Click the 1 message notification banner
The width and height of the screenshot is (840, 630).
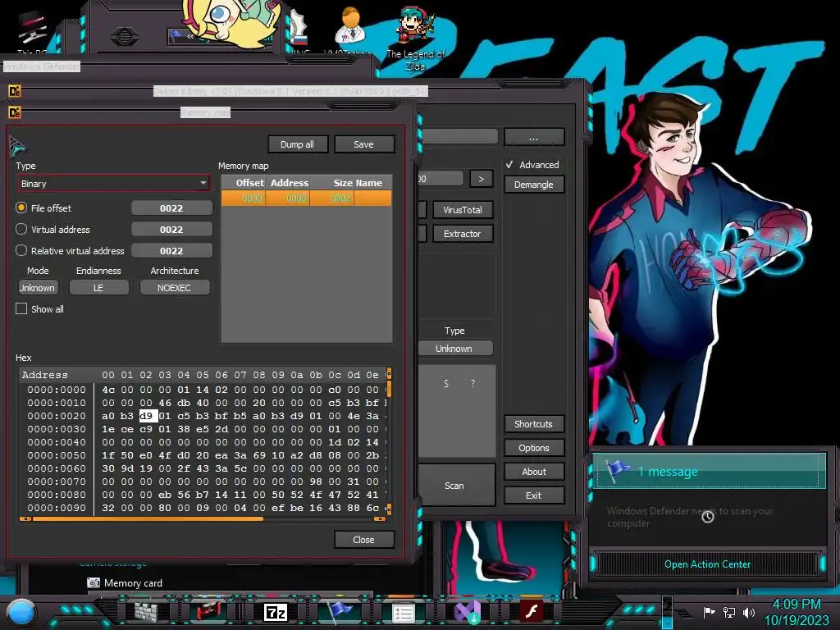point(708,471)
